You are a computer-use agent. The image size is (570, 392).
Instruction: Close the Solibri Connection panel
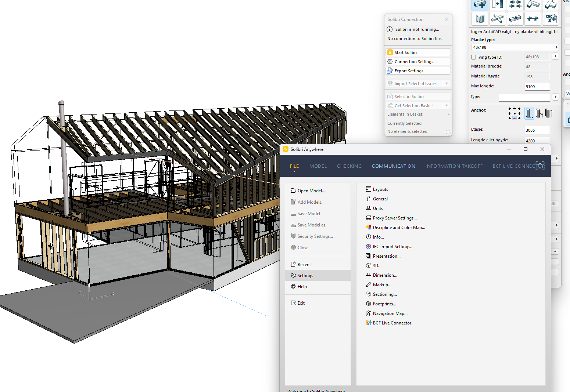tap(446, 19)
